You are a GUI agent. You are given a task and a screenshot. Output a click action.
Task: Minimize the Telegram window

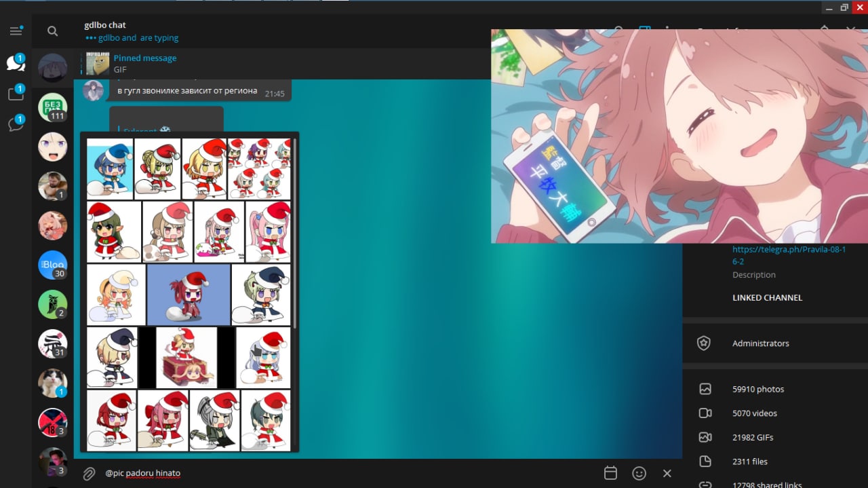click(829, 7)
